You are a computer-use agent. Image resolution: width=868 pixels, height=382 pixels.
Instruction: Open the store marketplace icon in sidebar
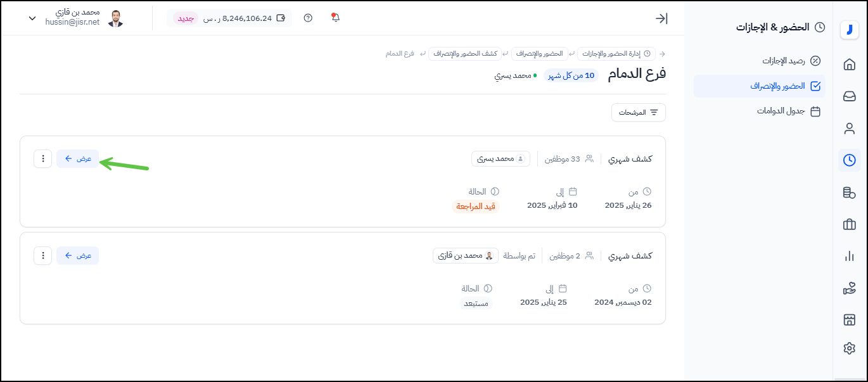point(849,319)
